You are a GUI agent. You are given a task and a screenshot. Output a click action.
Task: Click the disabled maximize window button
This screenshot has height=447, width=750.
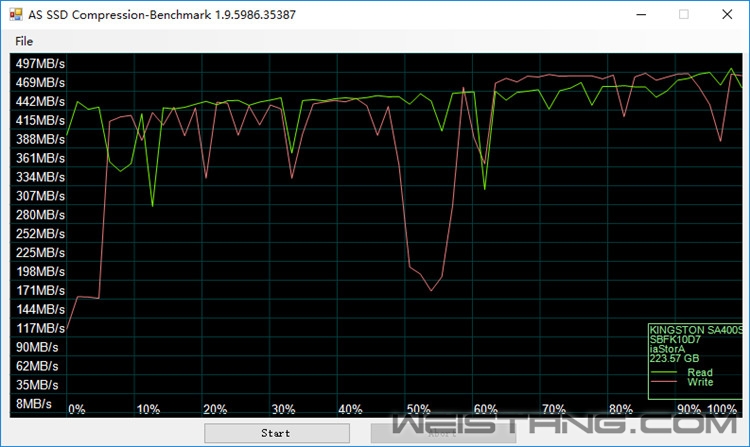click(684, 14)
